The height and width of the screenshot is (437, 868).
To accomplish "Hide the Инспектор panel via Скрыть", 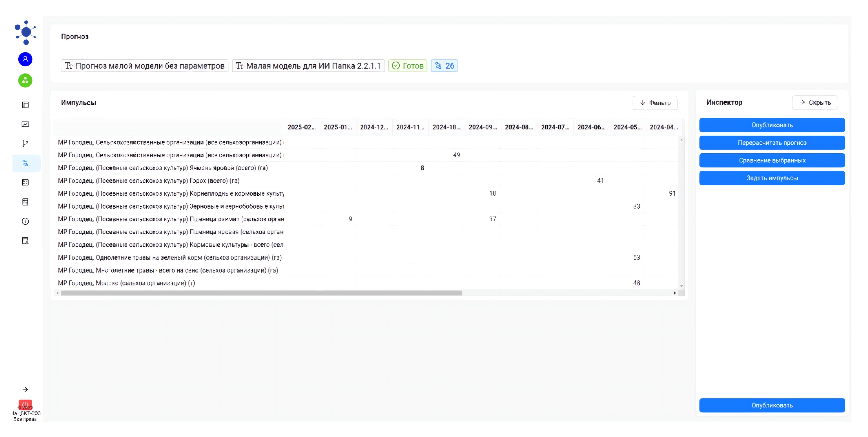I will [x=814, y=102].
